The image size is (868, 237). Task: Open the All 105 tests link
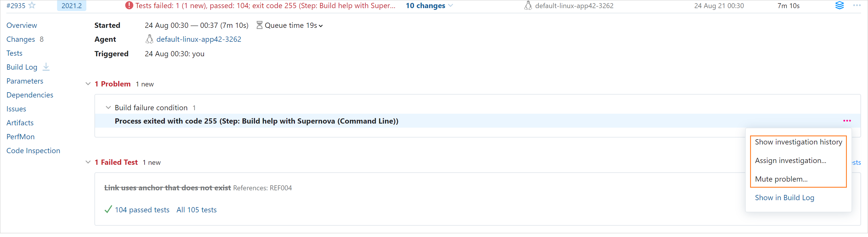click(196, 210)
